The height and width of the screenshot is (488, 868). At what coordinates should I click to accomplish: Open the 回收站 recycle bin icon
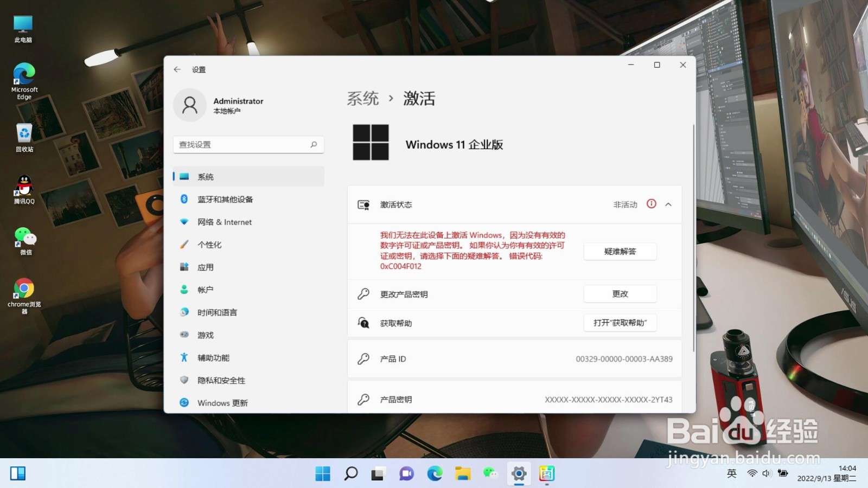coord(24,138)
